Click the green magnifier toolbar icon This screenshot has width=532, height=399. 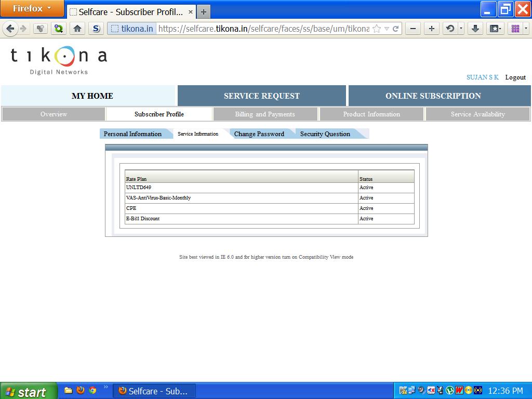coord(59,29)
